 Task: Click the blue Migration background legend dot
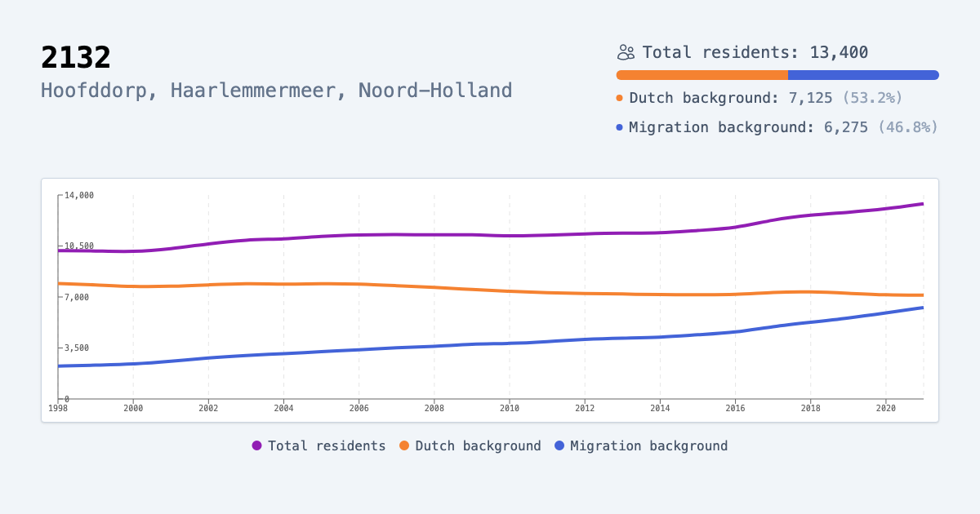click(x=559, y=445)
